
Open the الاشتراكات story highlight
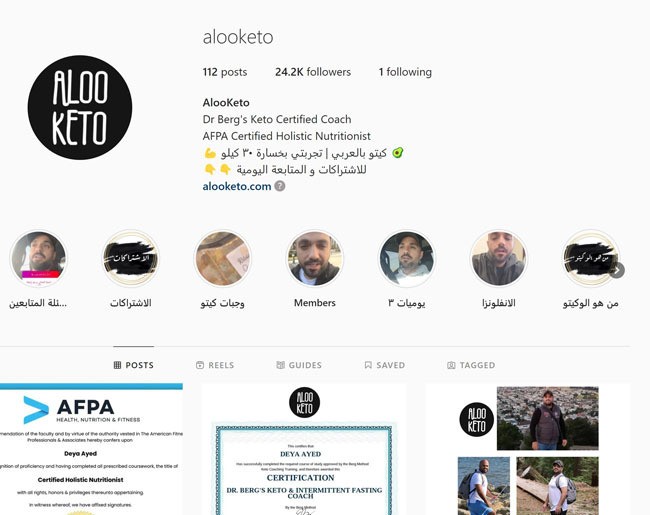131,258
